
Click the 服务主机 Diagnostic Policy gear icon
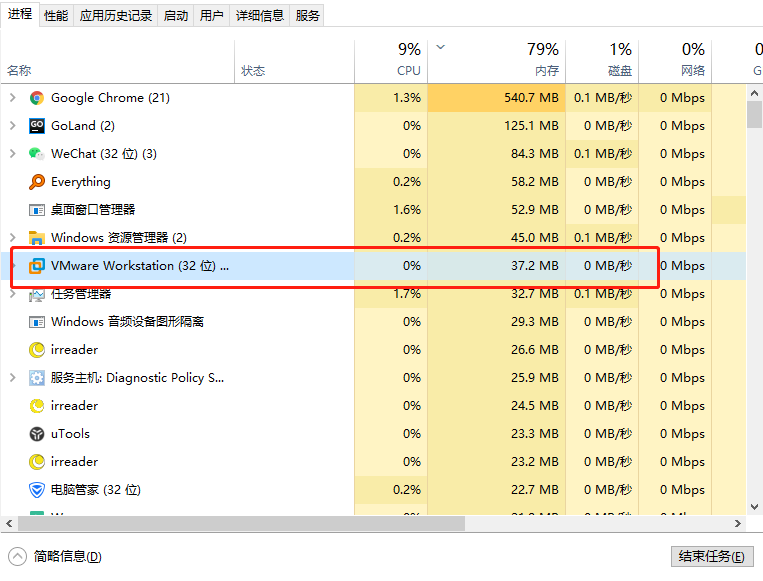(x=36, y=378)
